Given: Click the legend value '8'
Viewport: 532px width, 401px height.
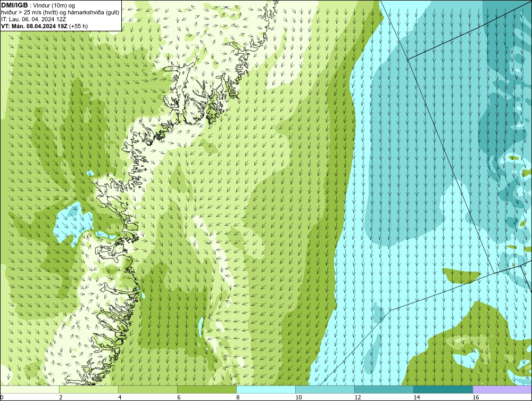Looking at the screenshot, I should [x=238, y=397].
